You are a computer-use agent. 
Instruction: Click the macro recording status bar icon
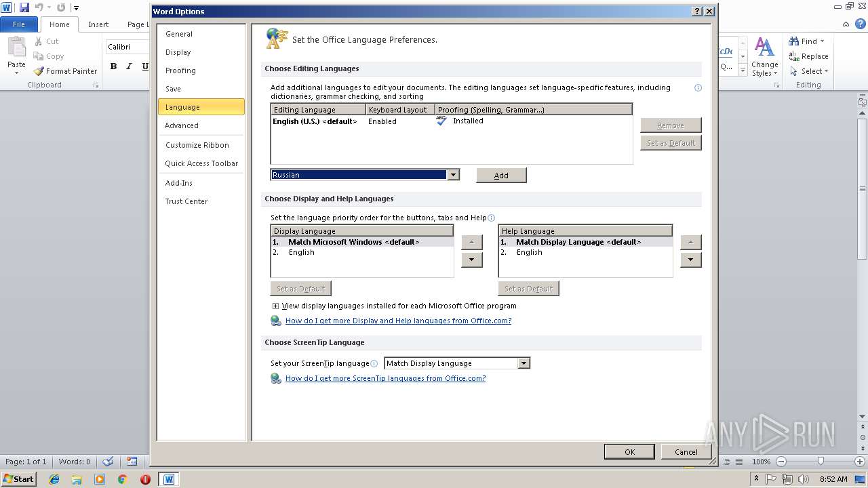132,462
